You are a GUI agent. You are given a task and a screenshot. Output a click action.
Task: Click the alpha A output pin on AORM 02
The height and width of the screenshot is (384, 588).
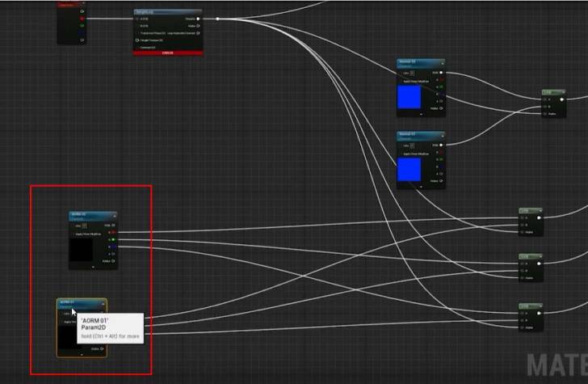(x=113, y=254)
